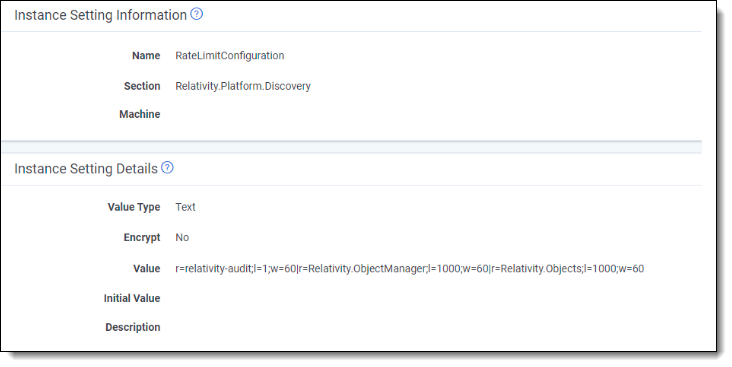The width and height of the screenshot is (732, 367).
Task: Click the Name field label
Action: click(146, 56)
